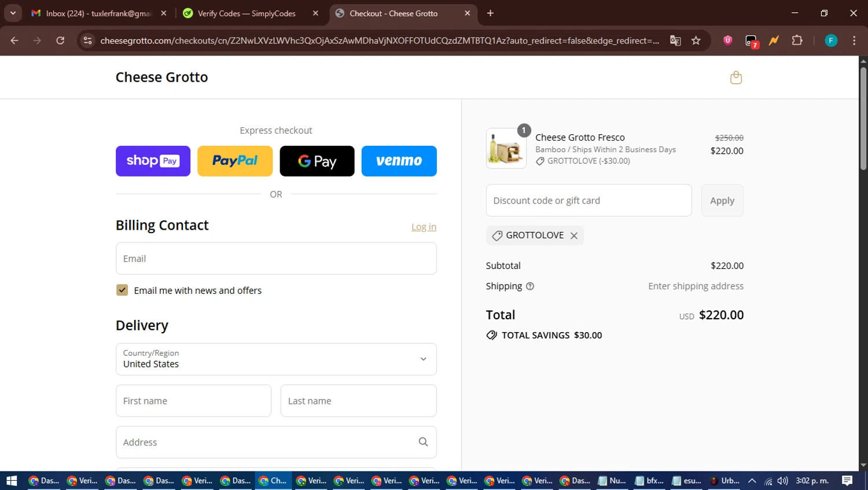Open the bfx... Notepad taskbar item
This screenshot has height=490, width=868.
coord(649,481)
